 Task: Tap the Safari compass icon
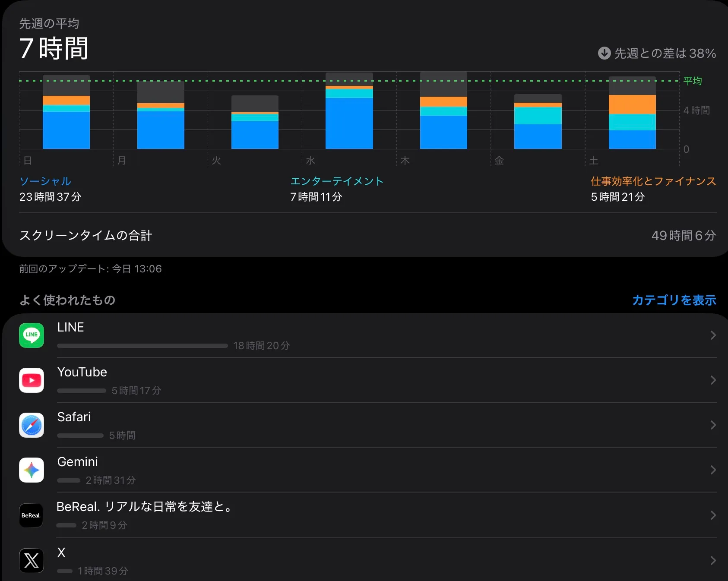[32, 425]
